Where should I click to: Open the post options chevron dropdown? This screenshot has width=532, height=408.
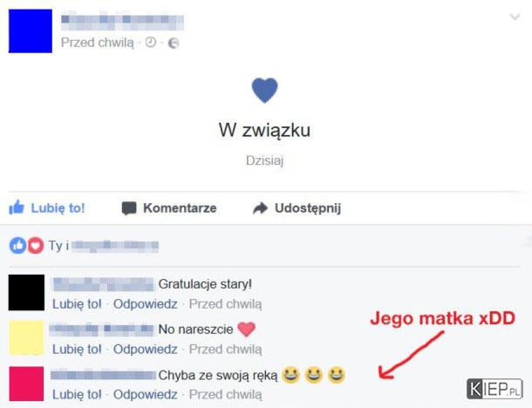coord(515,17)
